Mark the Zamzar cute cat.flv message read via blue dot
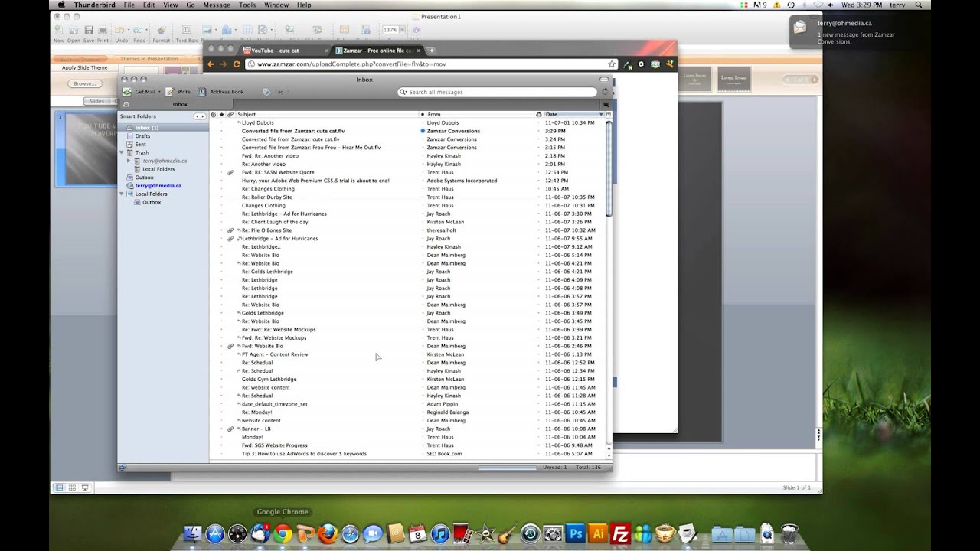This screenshot has width=980, height=551. click(x=423, y=131)
